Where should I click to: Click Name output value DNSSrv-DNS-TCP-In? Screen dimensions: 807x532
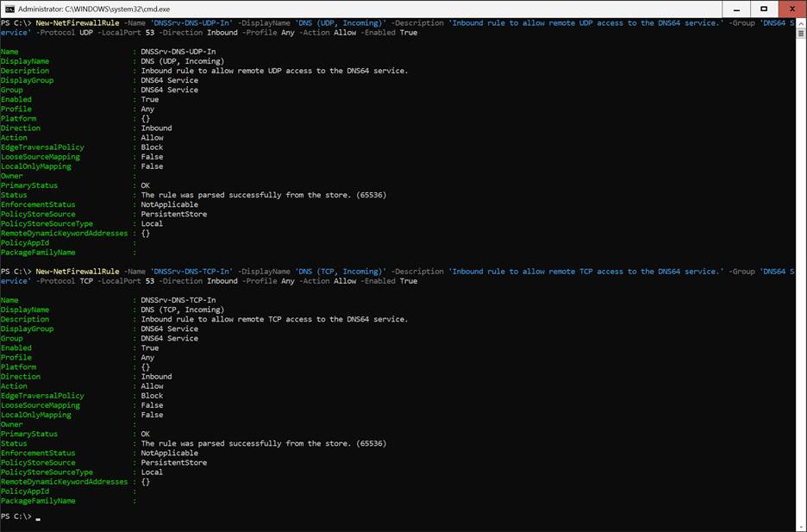tap(178, 300)
